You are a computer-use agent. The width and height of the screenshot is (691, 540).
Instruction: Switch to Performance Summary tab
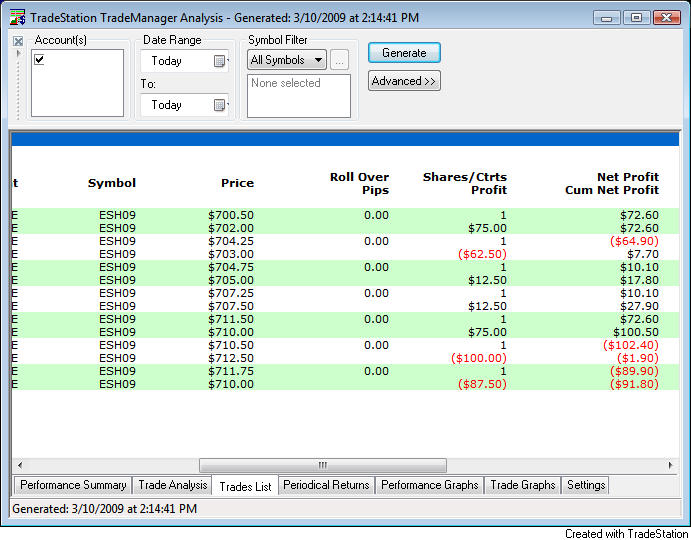[73, 485]
